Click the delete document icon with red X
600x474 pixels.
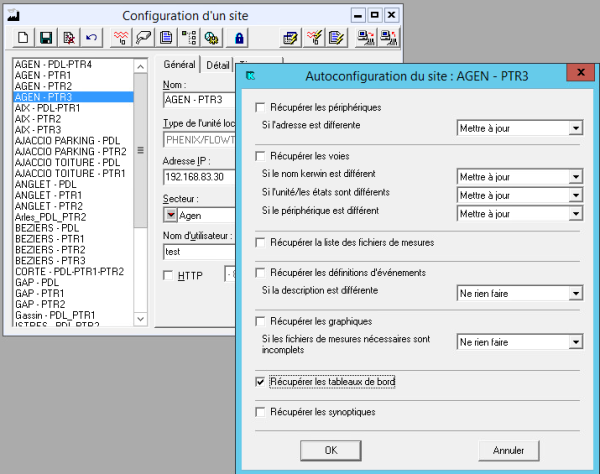click(68, 38)
